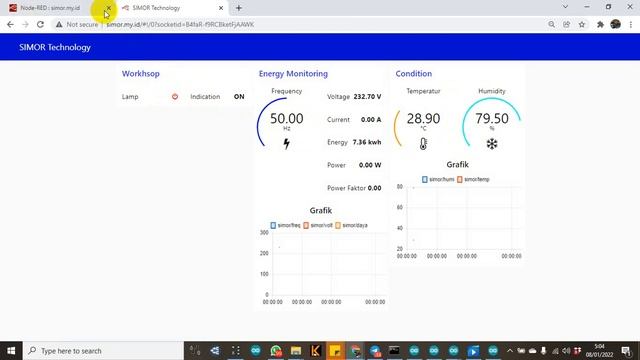Click the Power Faktor value 0.00

coord(374,188)
